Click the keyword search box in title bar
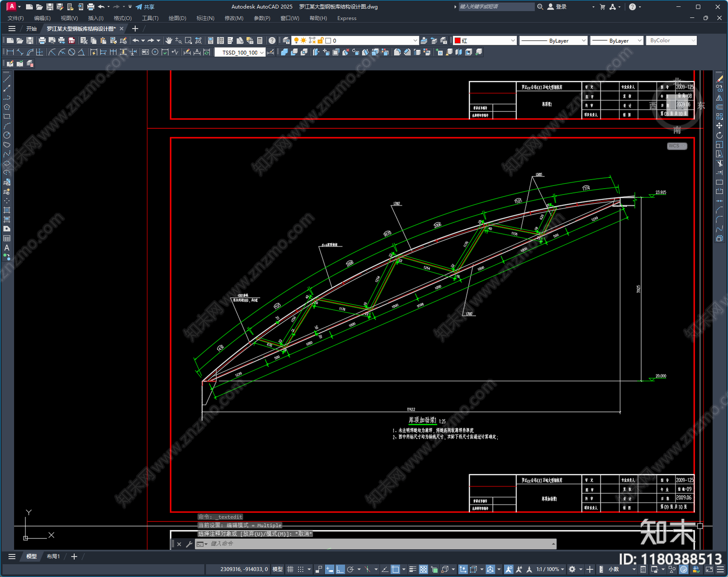Image resolution: width=728 pixels, height=577 pixels. 496,7
